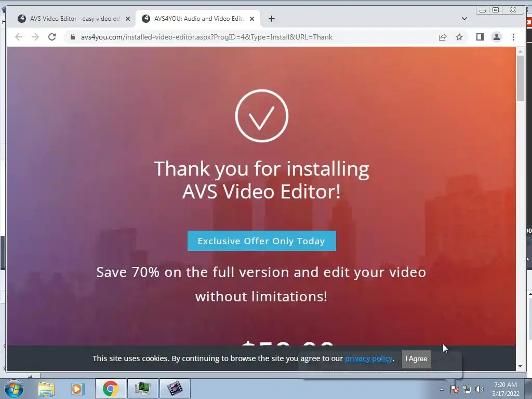The height and width of the screenshot is (399, 532).
Task: Open the privacy policy link
Action: click(x=369, y=358)
